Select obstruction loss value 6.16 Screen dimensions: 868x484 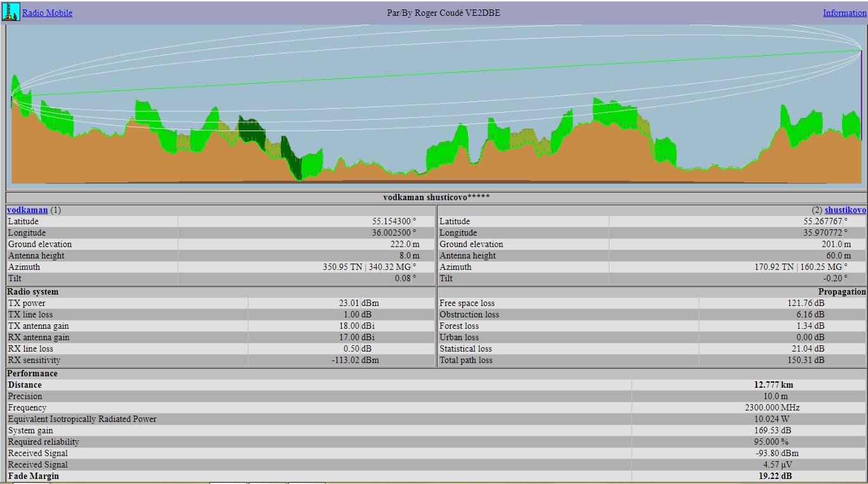coord(805,314)
